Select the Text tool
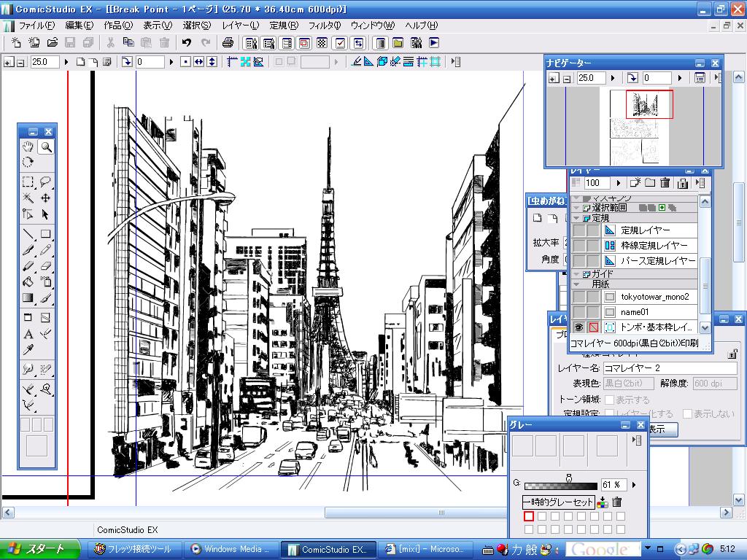This screenshot has height=560, width=747. [28, 334]
